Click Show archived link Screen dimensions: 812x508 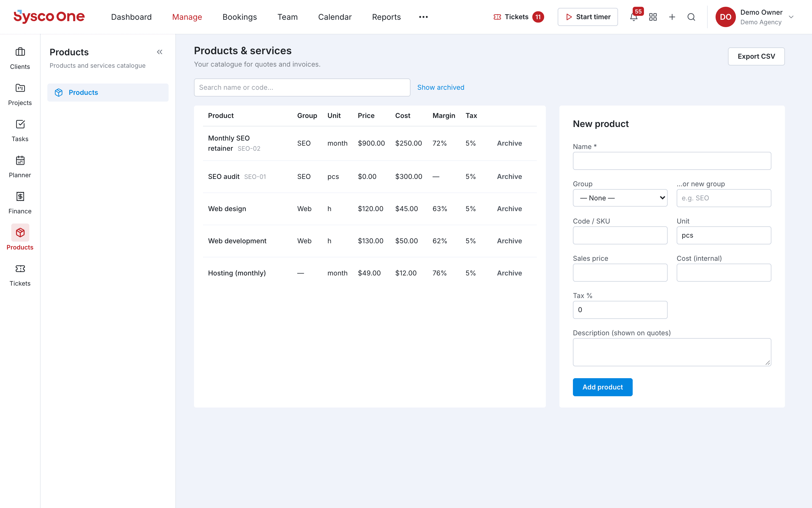(x=441, y=87)
